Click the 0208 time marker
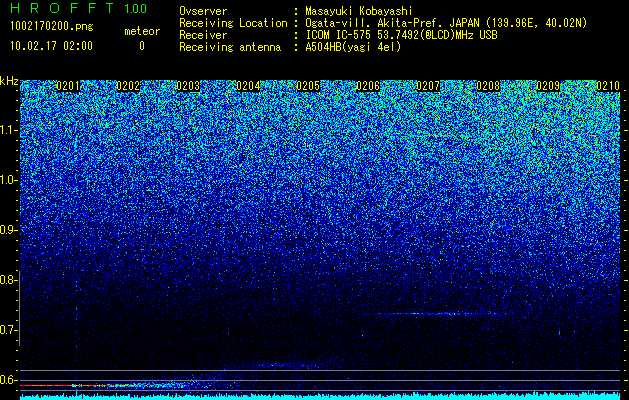This screenshot has width=629, height=400. [488, 86]
